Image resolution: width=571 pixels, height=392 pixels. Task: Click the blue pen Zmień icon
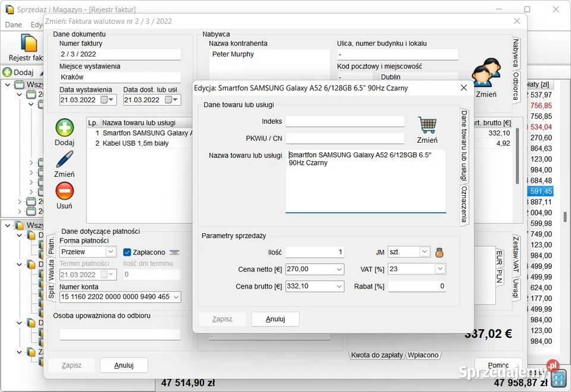[64, 159]
